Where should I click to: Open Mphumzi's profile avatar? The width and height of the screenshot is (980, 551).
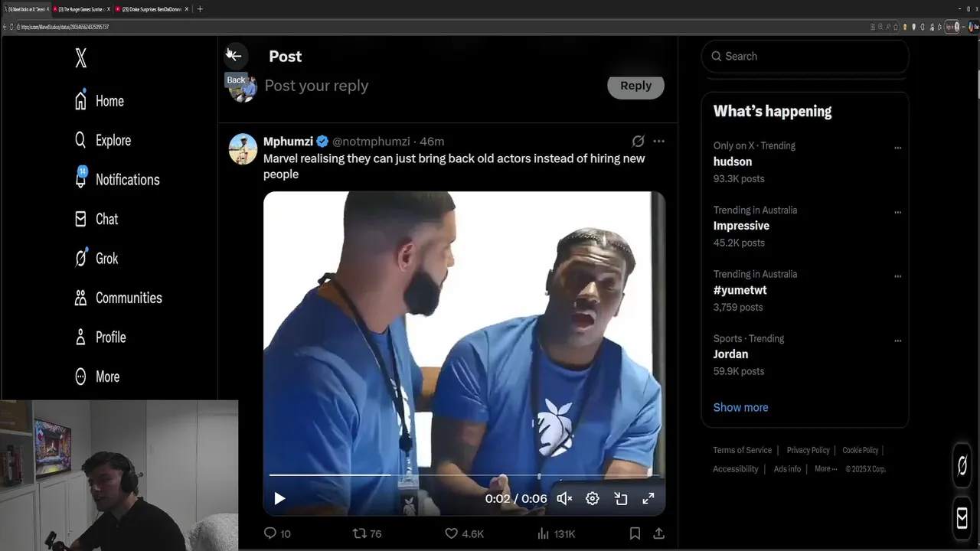(x=243, y=149)
